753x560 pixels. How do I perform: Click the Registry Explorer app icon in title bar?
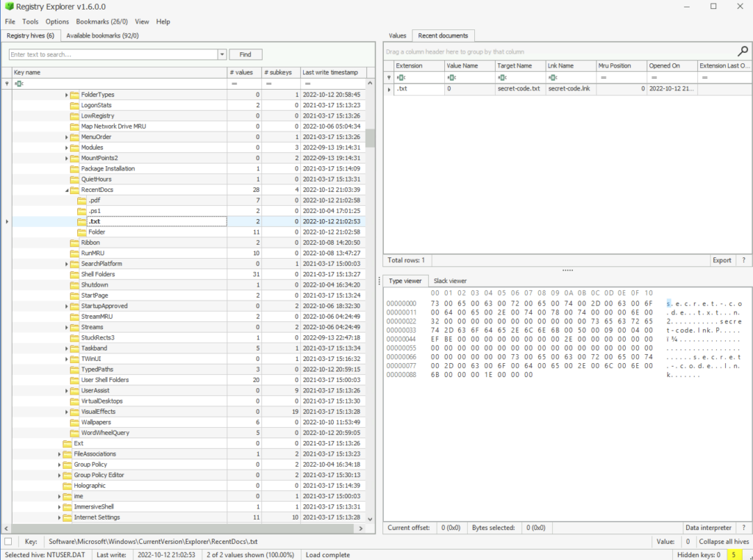[9, 7]
